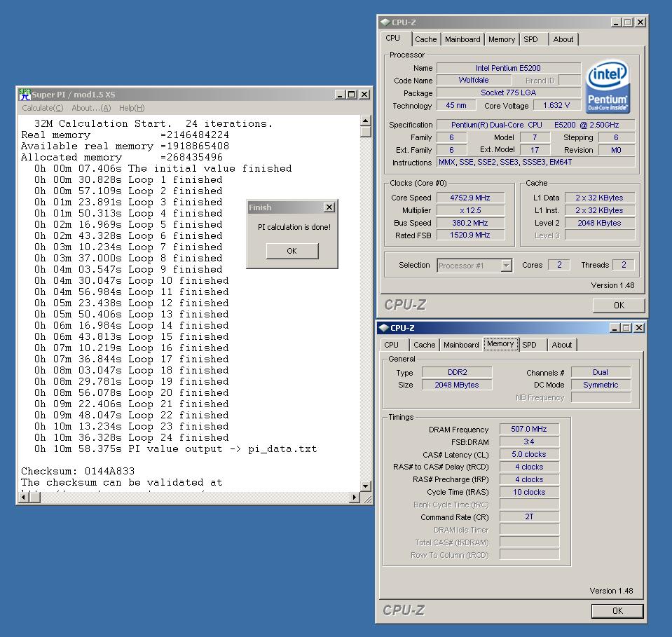Open About tab in top CPU-Z window

point(563,39)
